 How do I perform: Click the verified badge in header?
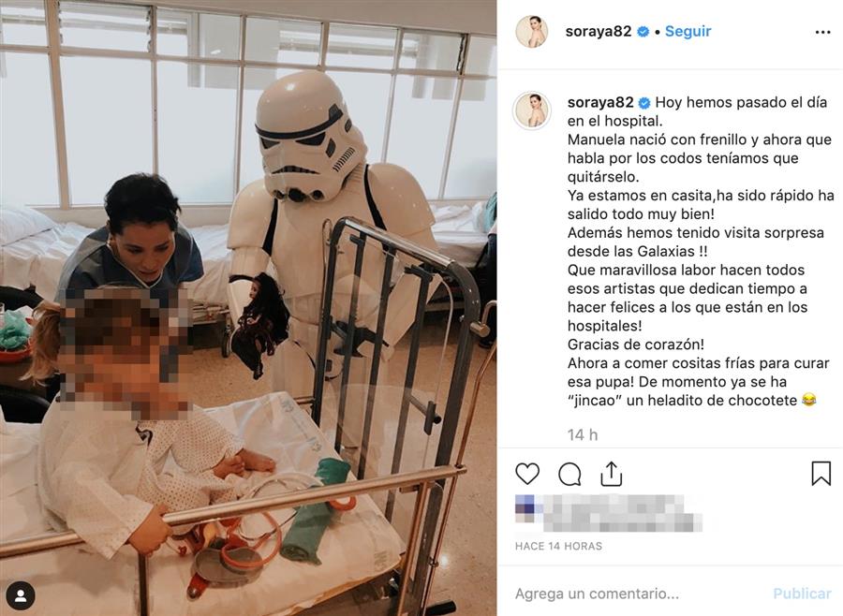pyautogui.click(x=643, y=32)
